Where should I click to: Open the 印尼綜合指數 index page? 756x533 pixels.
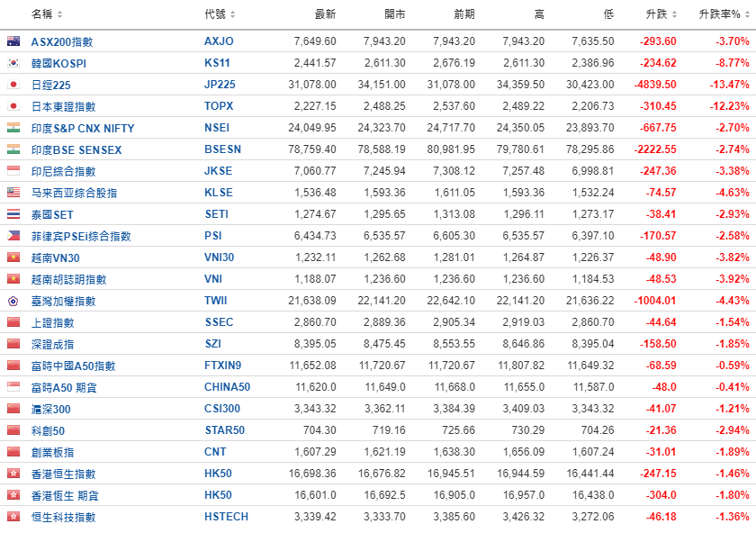click(63, 171)
